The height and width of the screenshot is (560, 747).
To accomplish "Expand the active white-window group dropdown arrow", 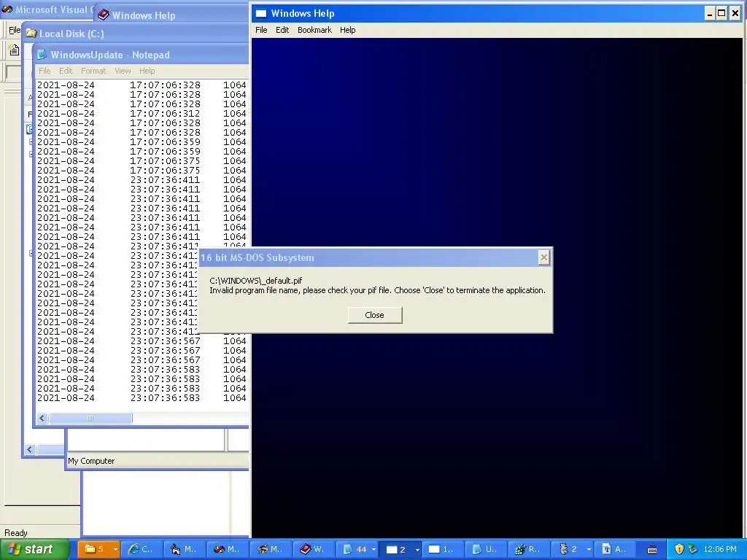I will (417, 550).
